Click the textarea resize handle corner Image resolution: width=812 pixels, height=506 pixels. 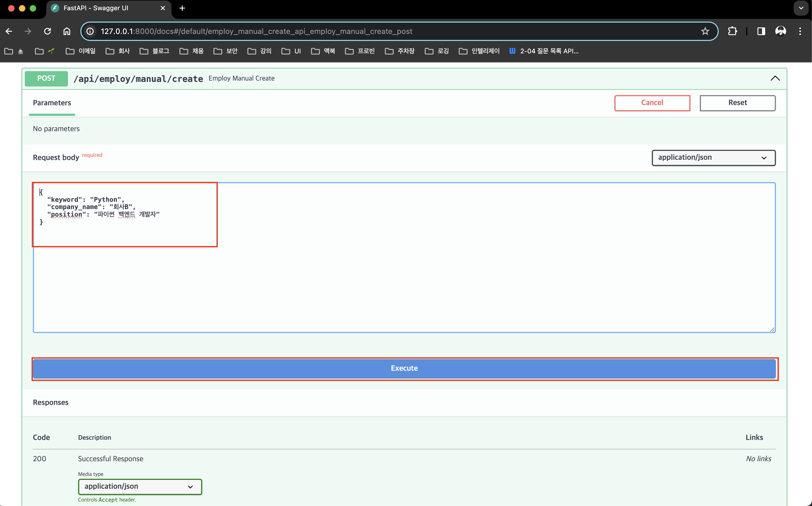pyautogui.click(x=772, y=329)
